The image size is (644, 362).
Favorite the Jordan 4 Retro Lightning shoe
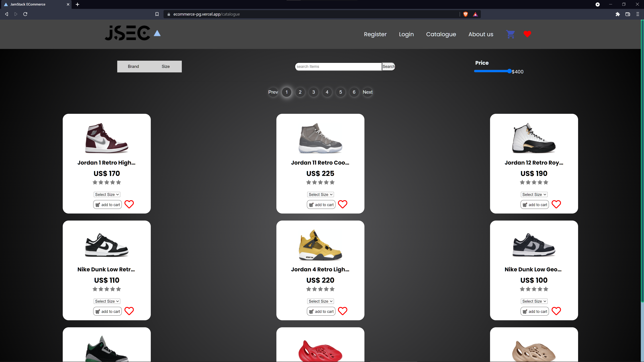point(342,311)
